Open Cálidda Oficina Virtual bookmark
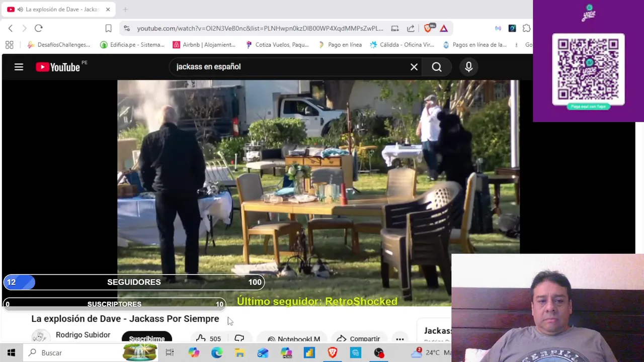 pyautogui.click(x=402, y=45)
